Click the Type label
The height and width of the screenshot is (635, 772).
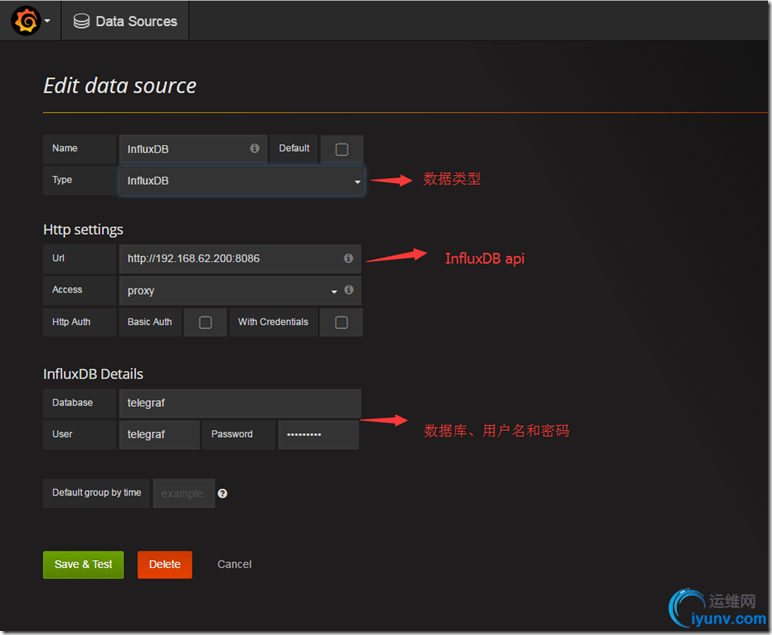point(62,180)
